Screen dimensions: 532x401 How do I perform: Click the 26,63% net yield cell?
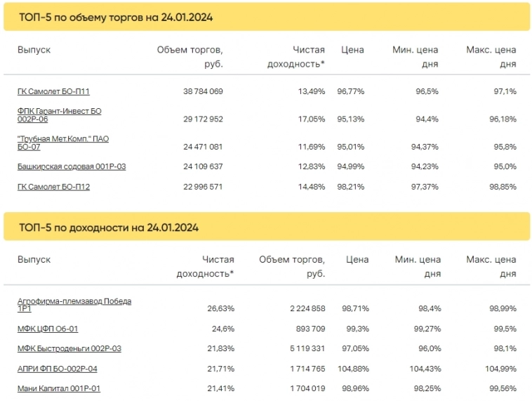click(x=220, y=308)
